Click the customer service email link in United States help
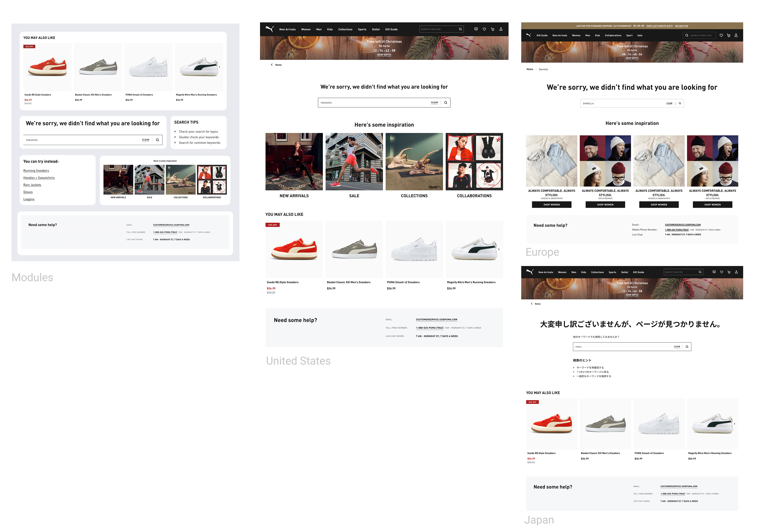This screenshot has height=532, width=774. coord(436,320)
